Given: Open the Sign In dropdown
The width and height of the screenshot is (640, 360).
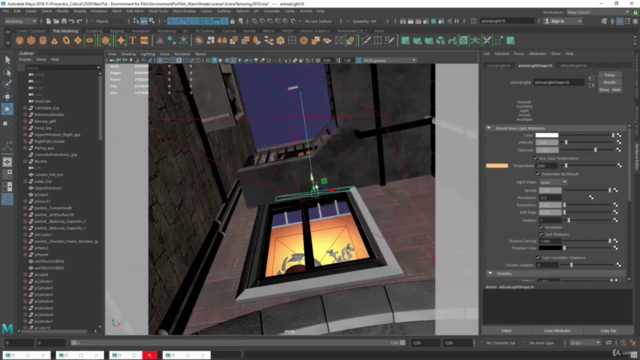Looking at the screenshot, I should click(563, 21).
